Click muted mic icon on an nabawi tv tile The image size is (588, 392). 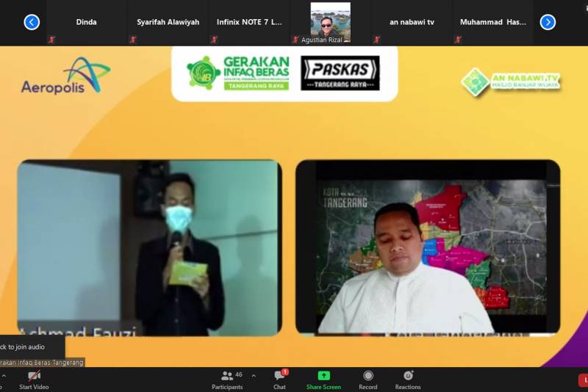click(x=376, y=40)
